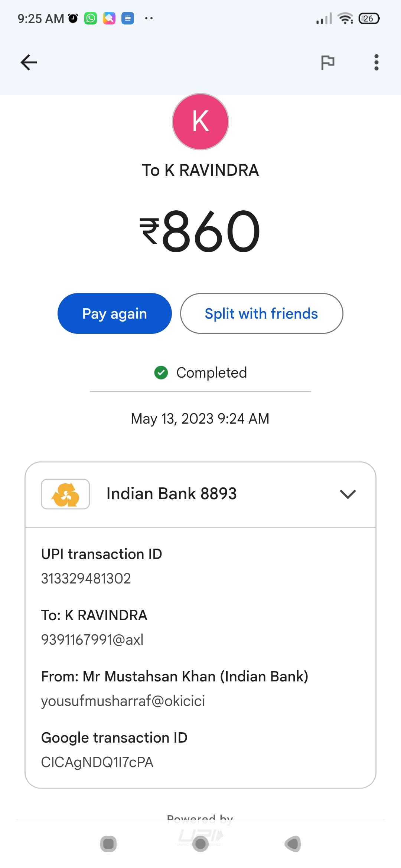Tap Google transaction ID CICAgNDQ1I7cPA

click(97, 762)
